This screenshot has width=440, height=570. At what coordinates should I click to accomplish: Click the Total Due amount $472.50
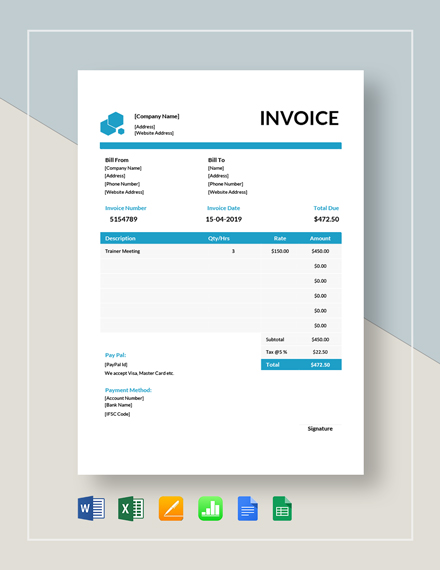[x=326, y=219]
